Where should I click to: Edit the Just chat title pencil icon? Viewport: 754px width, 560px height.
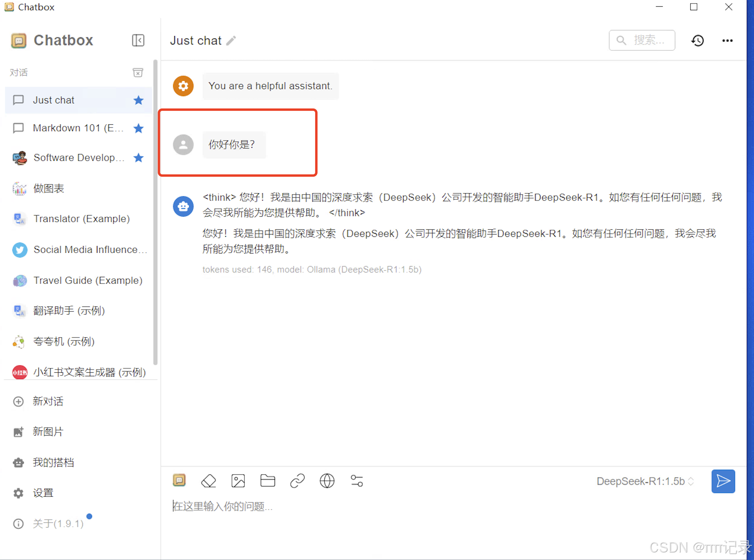tap(231, 40)
